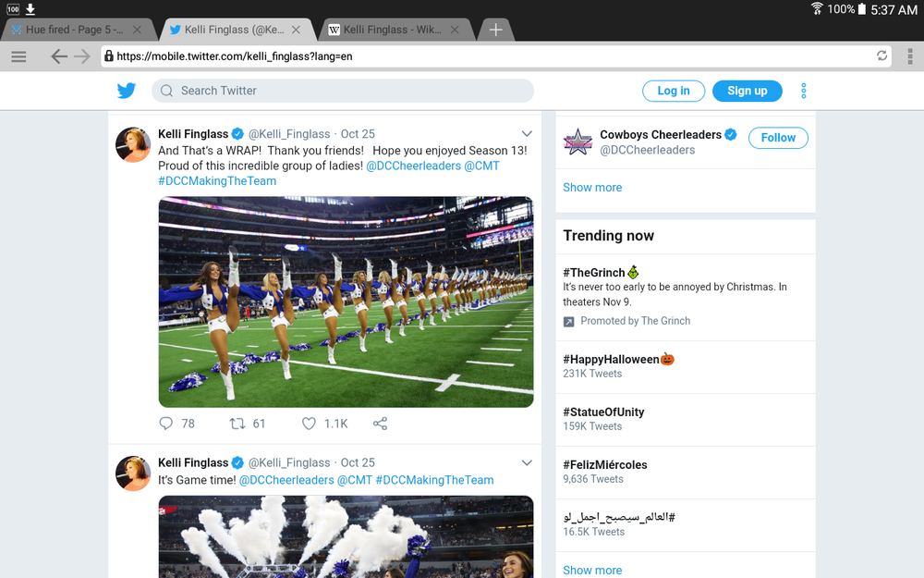Click the Twitter bird logo
924x578 pixels.
(126, 91)
